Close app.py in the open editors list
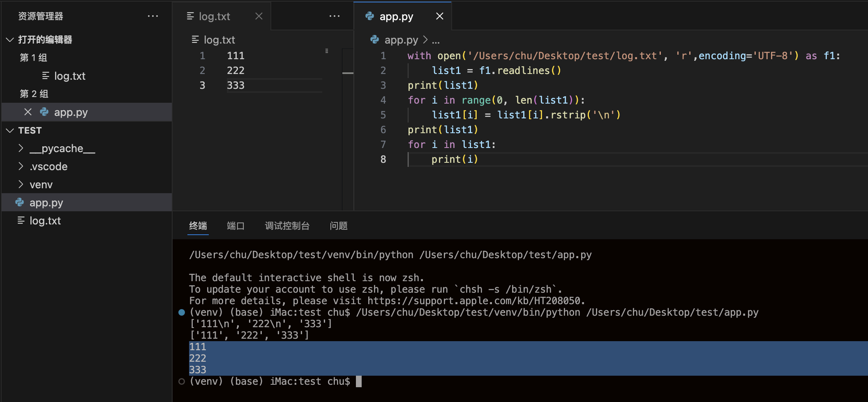The image size is (868, 402). [x=28, y=112]
